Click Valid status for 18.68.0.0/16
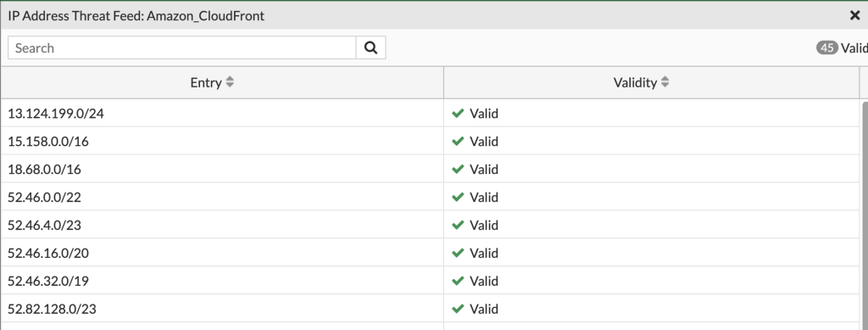868x330 pixels. pos(475,170)
